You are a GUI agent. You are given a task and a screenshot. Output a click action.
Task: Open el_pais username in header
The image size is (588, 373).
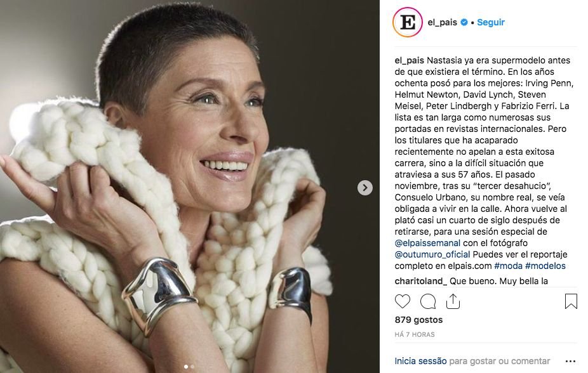(x=442, y=22)
